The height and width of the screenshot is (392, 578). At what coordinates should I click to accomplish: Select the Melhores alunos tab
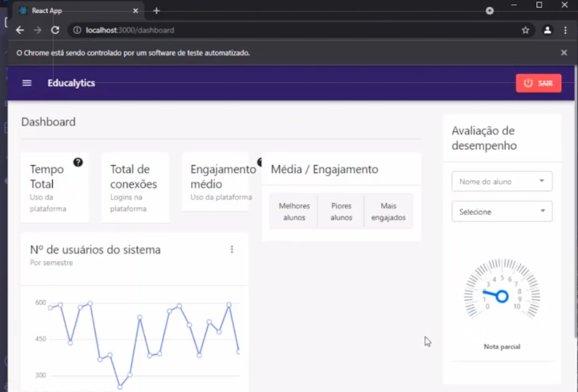pos(294,211)
